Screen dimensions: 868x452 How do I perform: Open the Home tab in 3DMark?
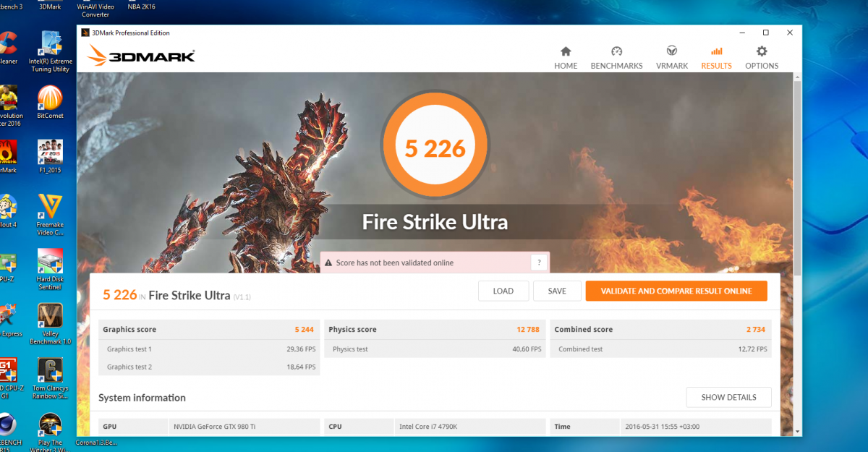(566, 58)
